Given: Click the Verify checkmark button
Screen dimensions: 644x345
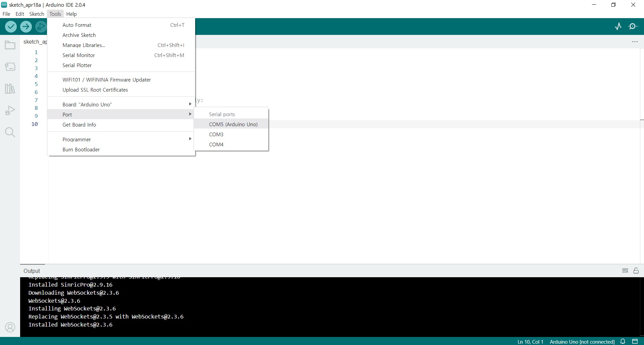Looking at the screenshot, I should click(x=11, y=27).
